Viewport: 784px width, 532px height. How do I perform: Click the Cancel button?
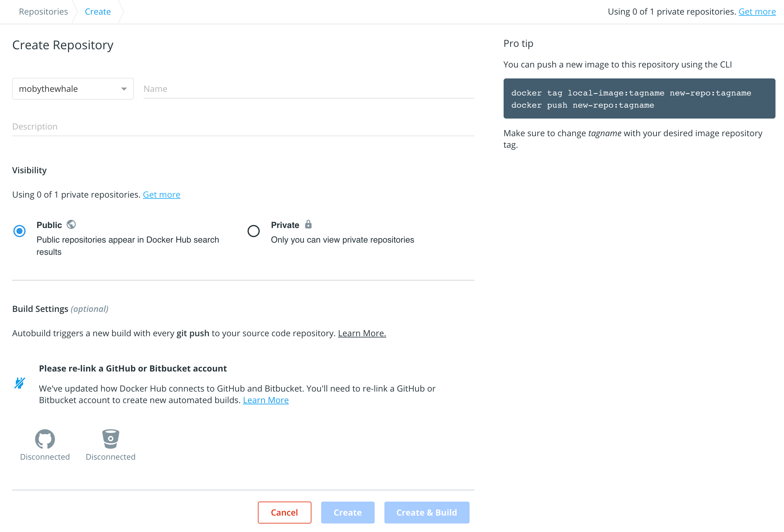click(284, 513)
